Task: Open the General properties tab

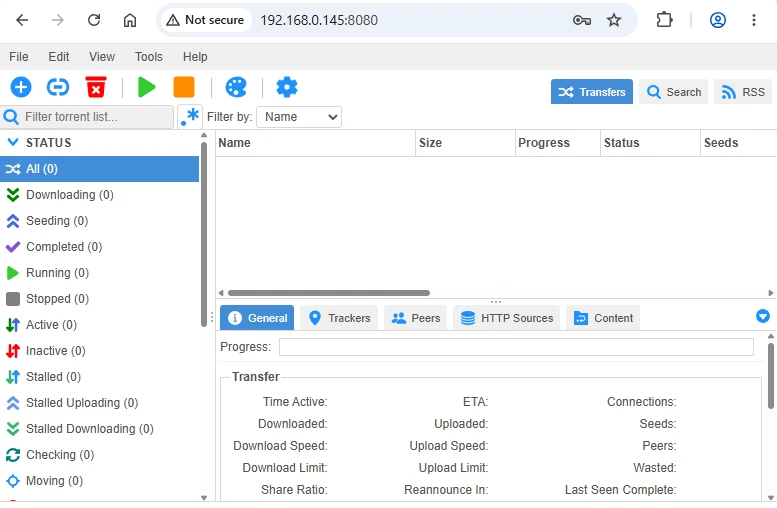Action: [257, 318]
